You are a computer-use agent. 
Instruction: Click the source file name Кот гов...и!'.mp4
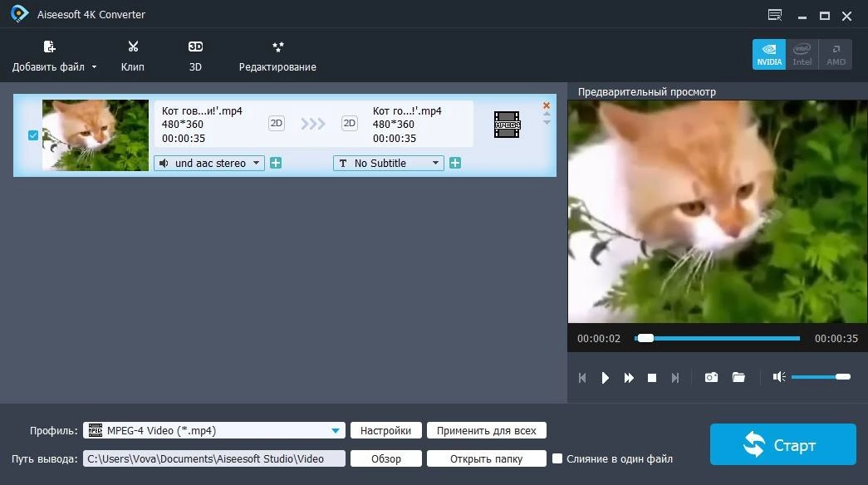[202, 110]
